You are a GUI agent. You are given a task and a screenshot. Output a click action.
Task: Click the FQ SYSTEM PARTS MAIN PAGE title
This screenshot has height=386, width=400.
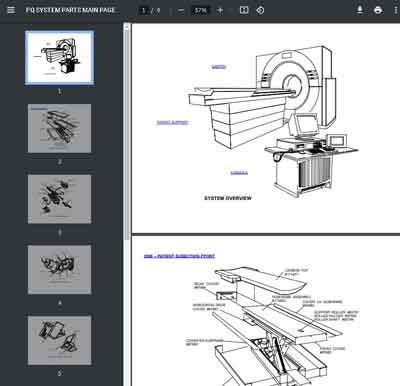coord(70,10)
